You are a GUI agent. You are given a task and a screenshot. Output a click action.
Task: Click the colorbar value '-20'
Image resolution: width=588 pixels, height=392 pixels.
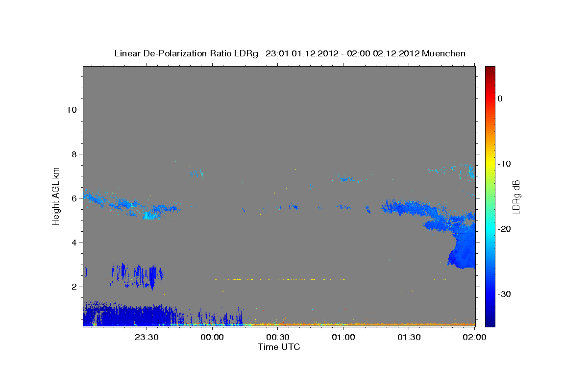tap(504, 229)
